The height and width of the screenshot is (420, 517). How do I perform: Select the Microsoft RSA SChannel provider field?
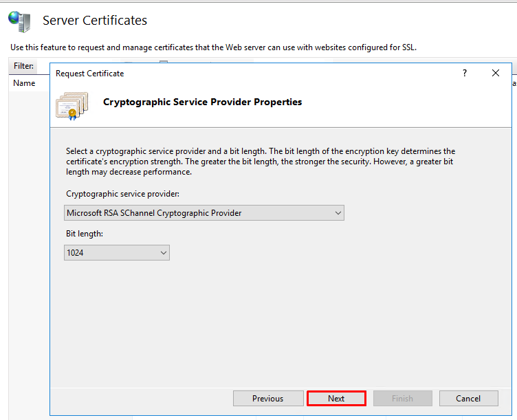(x=204, y=213)
